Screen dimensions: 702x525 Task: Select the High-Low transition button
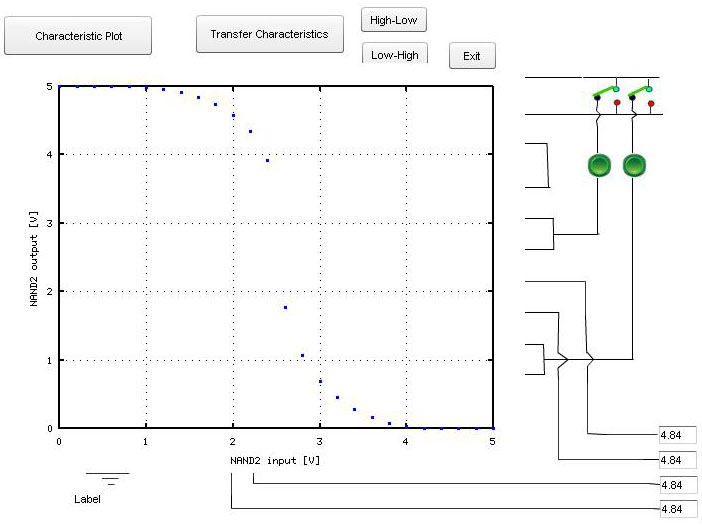394,20
